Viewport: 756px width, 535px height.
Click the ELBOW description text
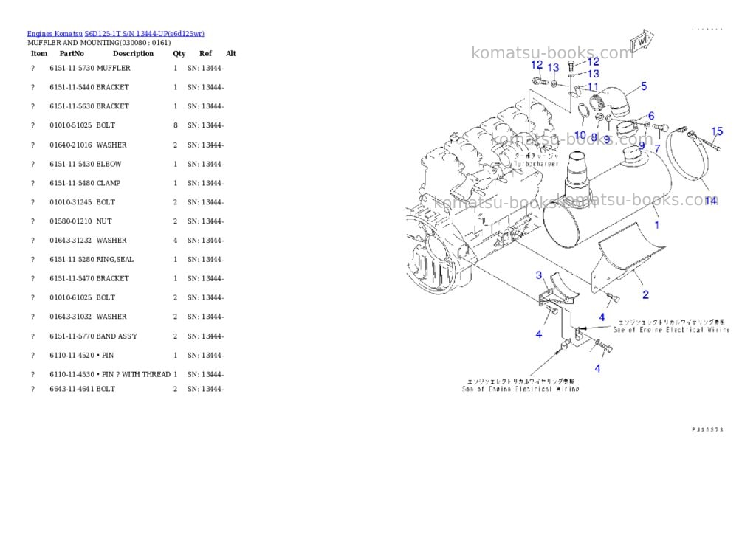pos(109,164)
